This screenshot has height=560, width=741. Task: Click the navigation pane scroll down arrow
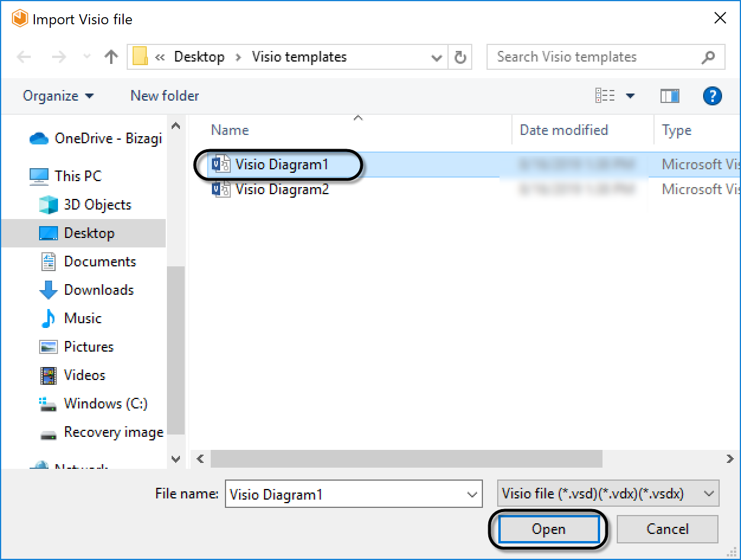pos(176,459)
